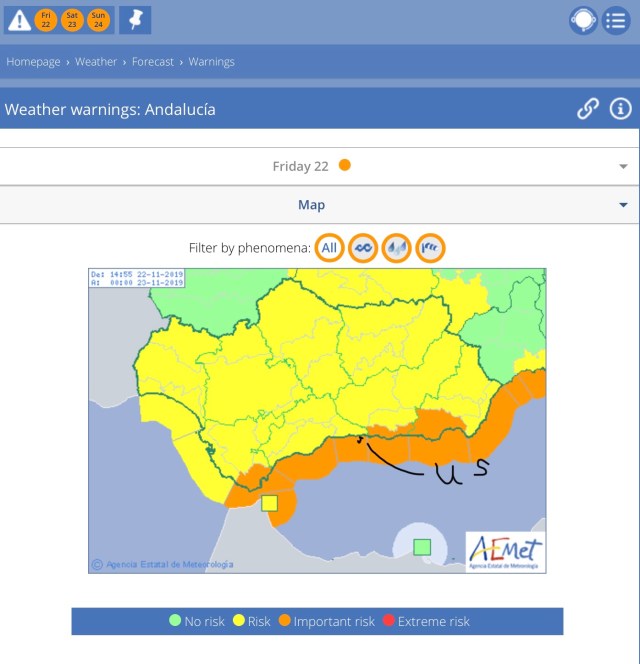Viewport: 640px width, 664px height.
Task: Select the Sat 23 warning day badge
Action: 72,19
